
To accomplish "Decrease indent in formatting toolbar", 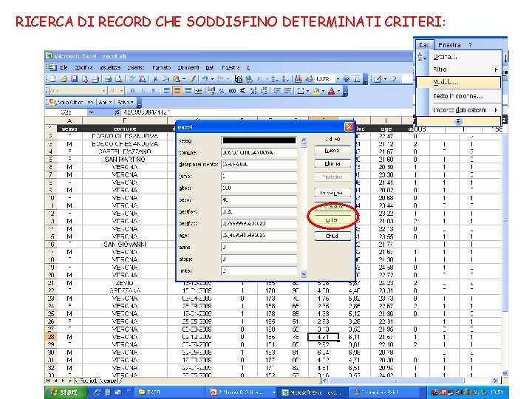I will (x=277, y=91).
